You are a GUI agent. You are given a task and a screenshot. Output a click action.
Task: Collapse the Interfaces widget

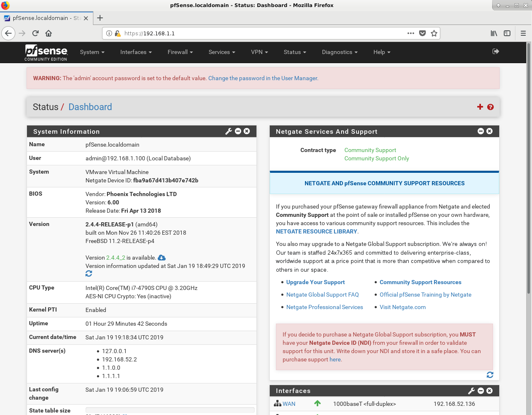pyautogui.click(x=481, y=391)
